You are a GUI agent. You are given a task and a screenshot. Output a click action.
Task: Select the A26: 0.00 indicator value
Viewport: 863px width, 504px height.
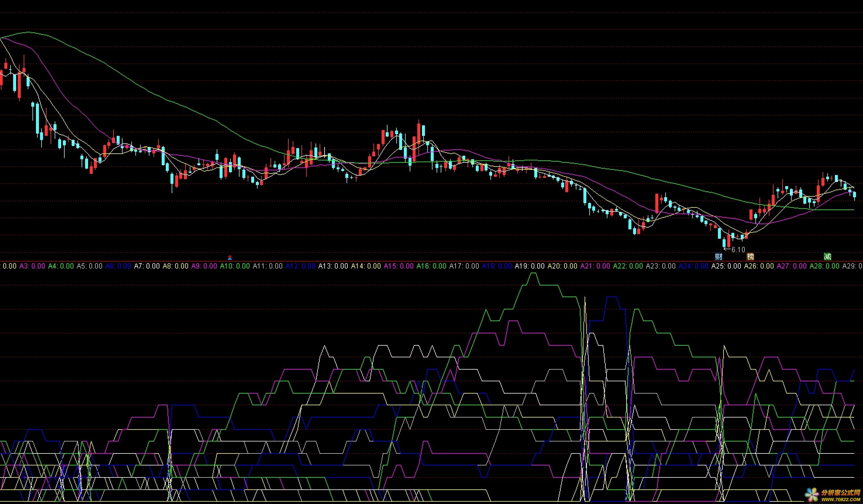[759, 266]
